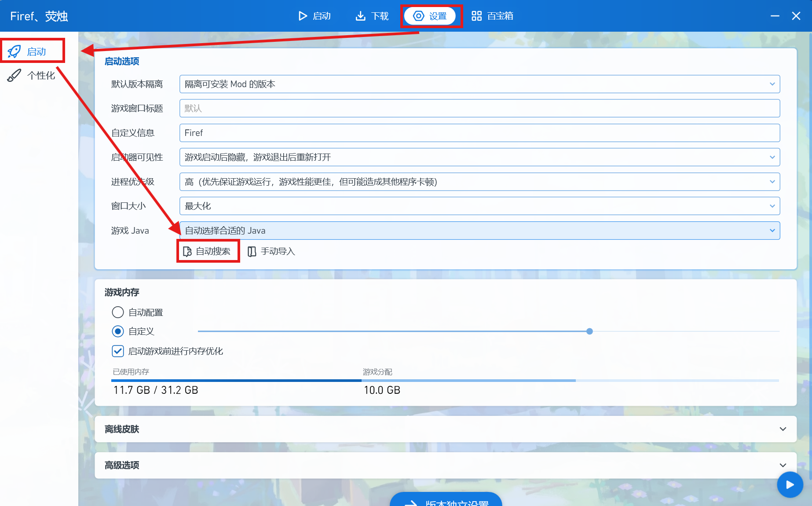
Task: Click the 自动搜索 file search icon
Action: click(x=187, y=251)
